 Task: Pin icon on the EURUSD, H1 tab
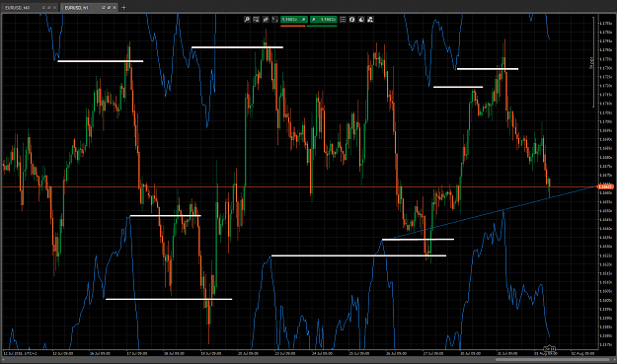point(109,8)
